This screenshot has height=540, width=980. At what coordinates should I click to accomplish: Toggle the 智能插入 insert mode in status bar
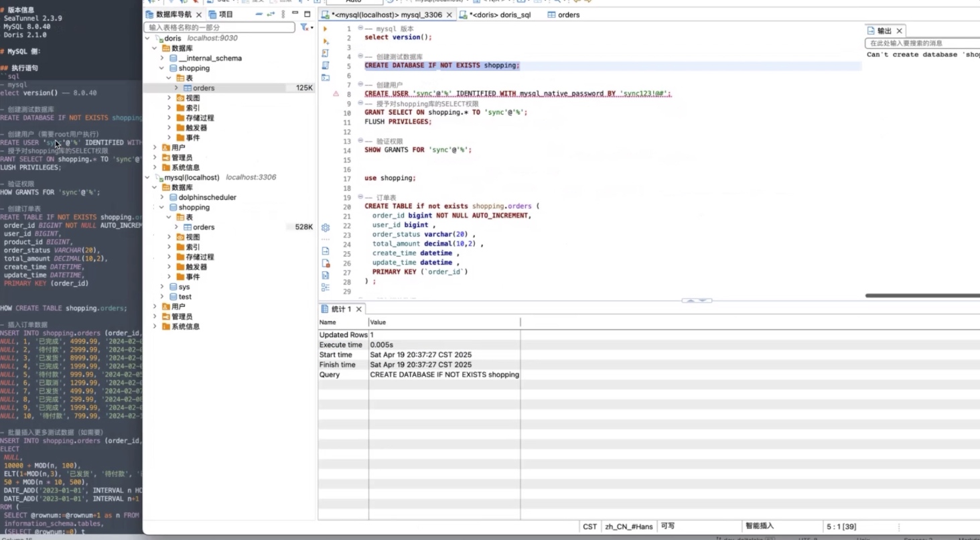(x=759, y=527)
